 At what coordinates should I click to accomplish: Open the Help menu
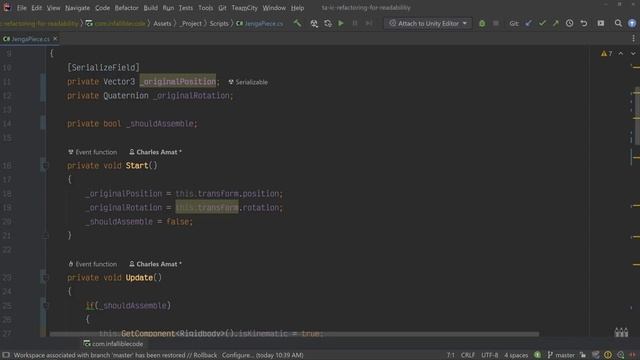pyautogui.click(x=297, y=8)
